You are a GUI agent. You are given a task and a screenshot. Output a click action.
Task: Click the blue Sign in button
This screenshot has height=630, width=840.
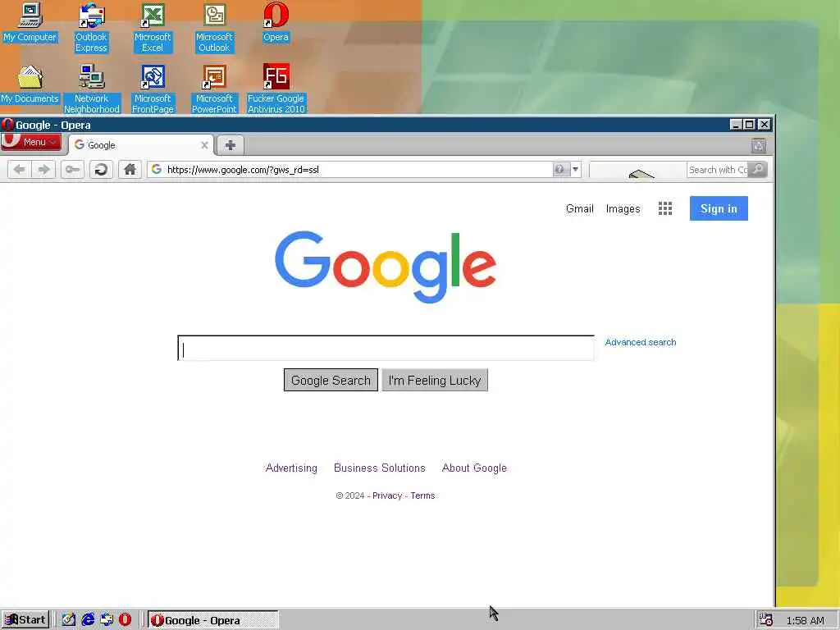pos(719,208)
